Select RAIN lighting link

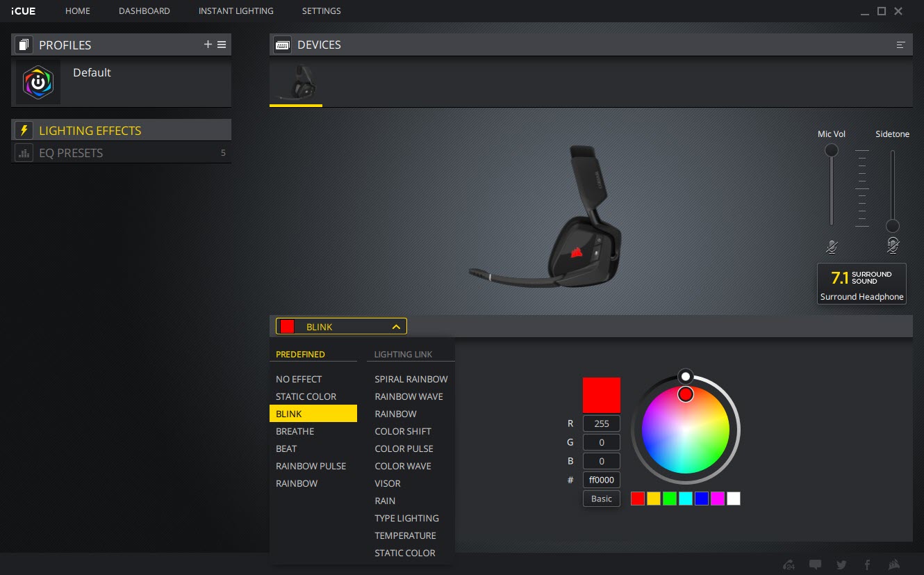click(x=385, y=501)
